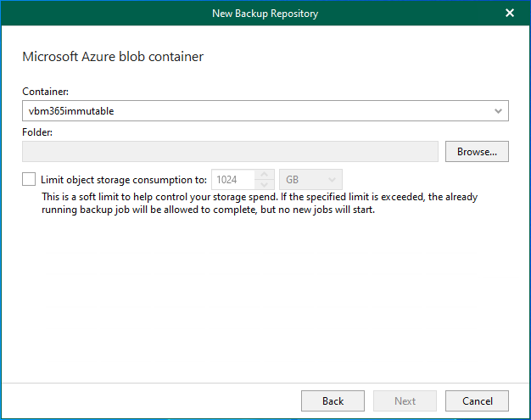Click the Folder field label
The width and height of the screenshot is (531, 420).
pyautogui.click(x=38, y=132)
